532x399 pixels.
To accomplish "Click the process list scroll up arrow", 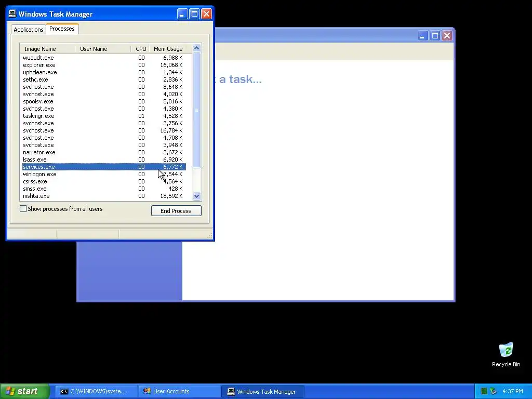I will 197,48.
